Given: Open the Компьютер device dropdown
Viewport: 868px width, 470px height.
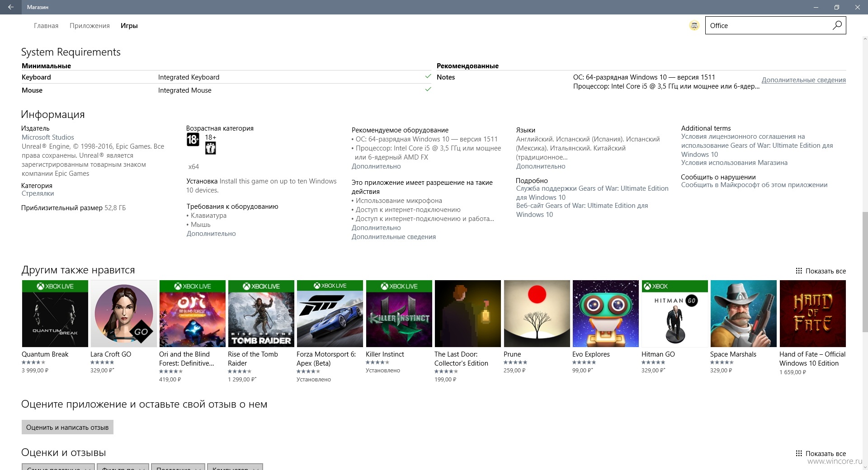Looking at the screenshot, I should pyautogui.click(x=235, y=467).
